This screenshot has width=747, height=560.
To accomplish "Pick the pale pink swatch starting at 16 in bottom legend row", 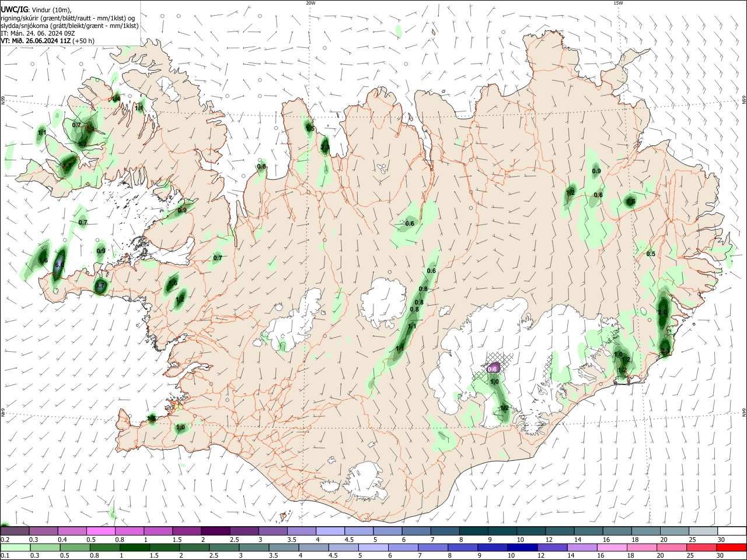I will tap(612, 548).
